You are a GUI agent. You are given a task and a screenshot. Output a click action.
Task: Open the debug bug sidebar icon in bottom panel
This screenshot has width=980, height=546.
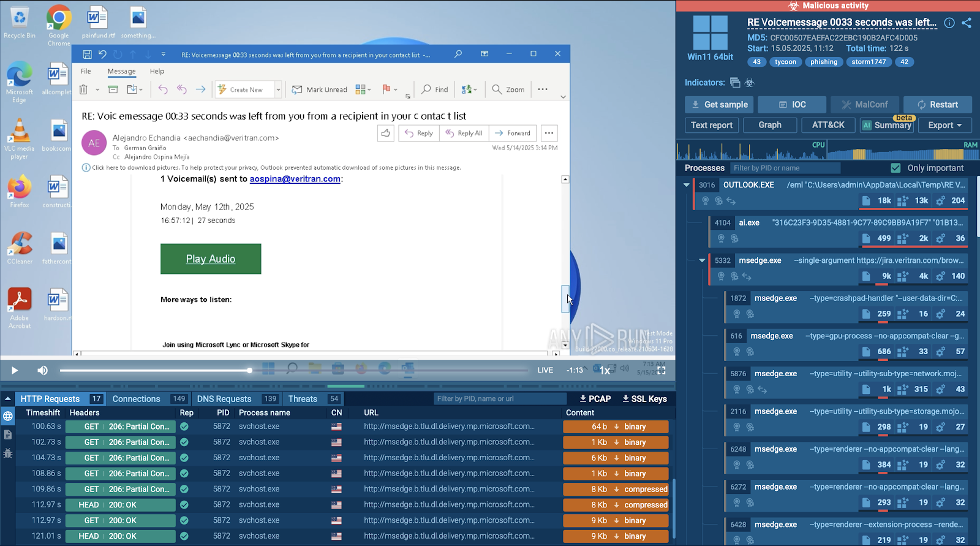8,453
